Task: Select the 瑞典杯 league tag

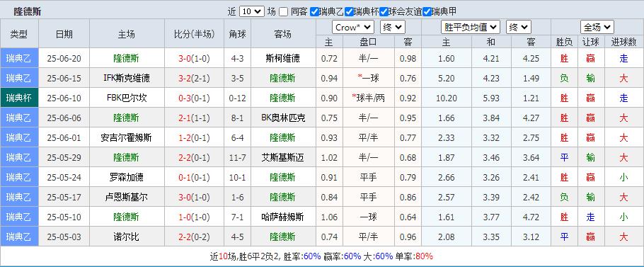Action: [19, 98]
